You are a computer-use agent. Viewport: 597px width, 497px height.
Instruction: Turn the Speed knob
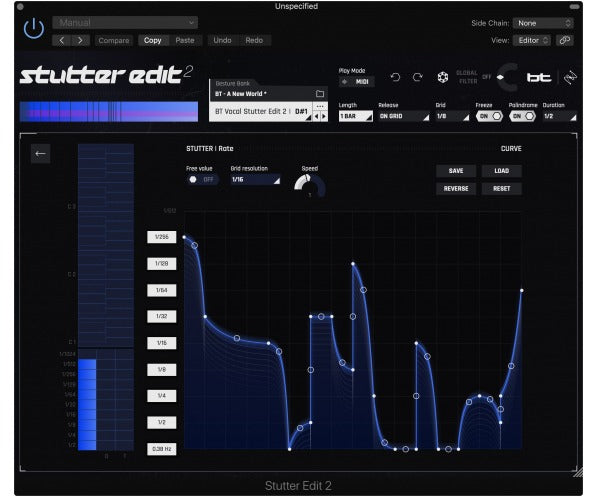[310, 186]
